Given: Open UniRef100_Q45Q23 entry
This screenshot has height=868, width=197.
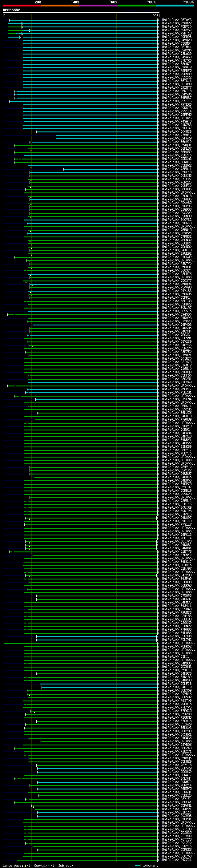Looking at the screenshot, I should coord(177,40).
